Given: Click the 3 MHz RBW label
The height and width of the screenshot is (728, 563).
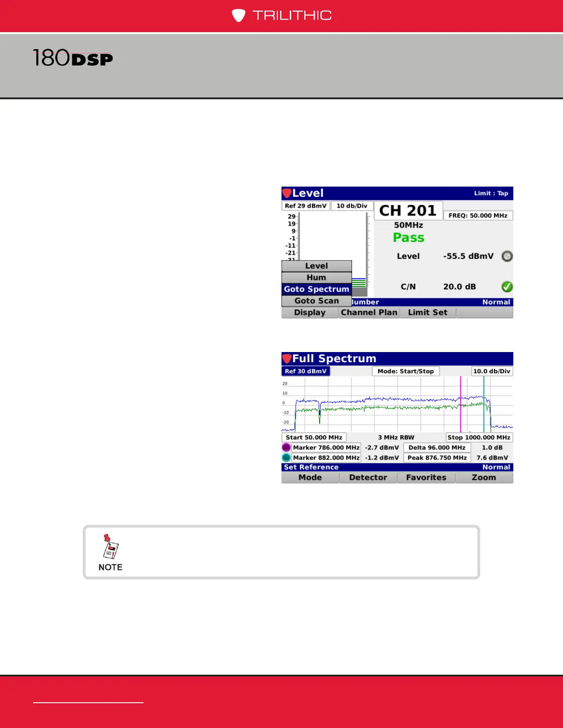Looking at the screenshot, I should [396, 438].
